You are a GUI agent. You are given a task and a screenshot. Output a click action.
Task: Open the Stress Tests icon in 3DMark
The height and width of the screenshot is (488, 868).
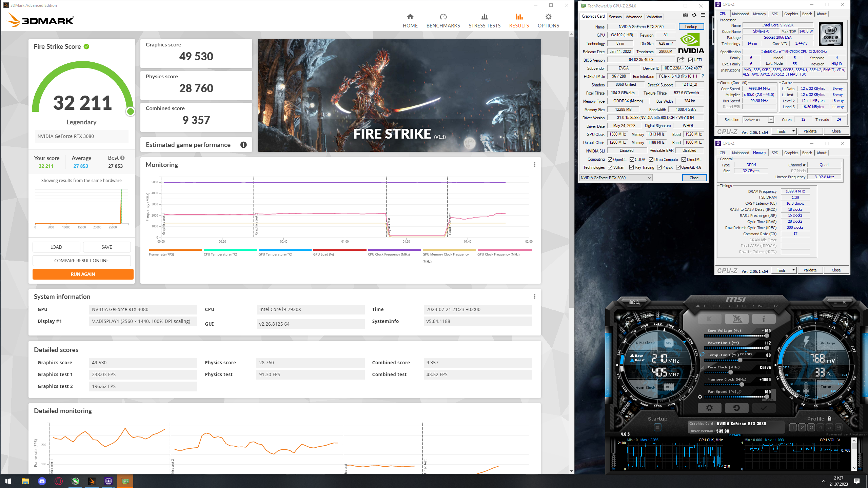click(485, 17)
